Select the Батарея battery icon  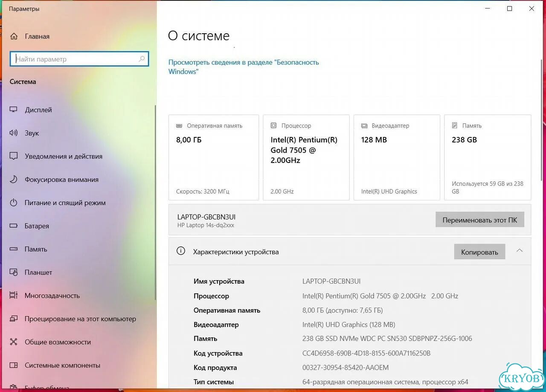[x=14, y=226]
